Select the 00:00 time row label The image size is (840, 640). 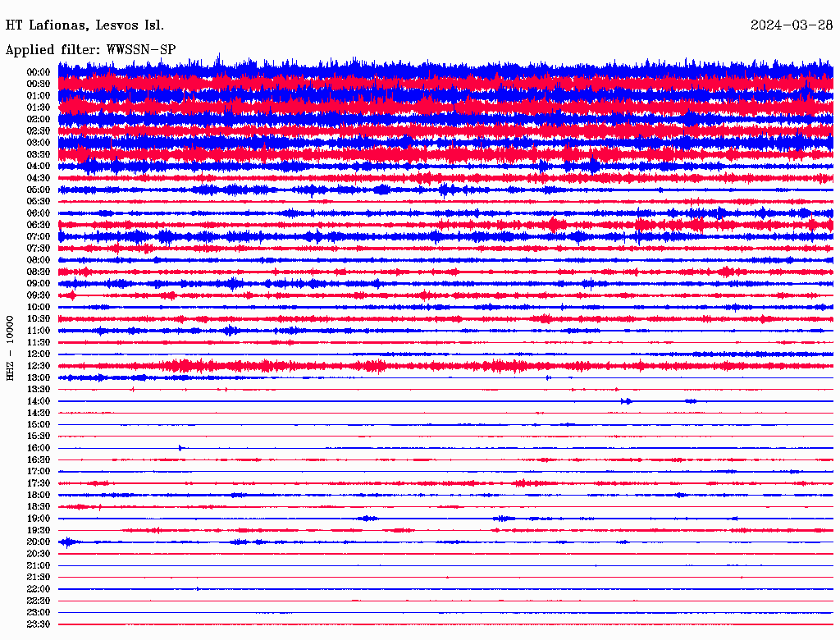[39, 72]
